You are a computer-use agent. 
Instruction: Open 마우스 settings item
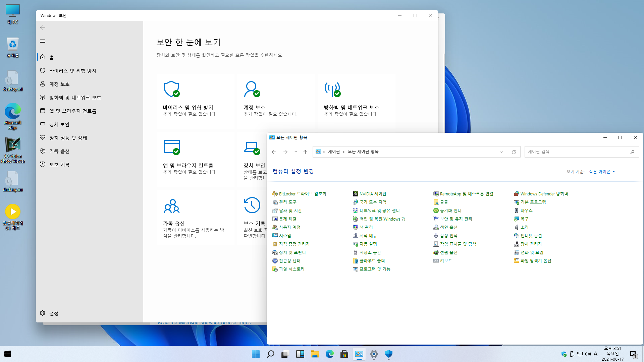(523, 210)
